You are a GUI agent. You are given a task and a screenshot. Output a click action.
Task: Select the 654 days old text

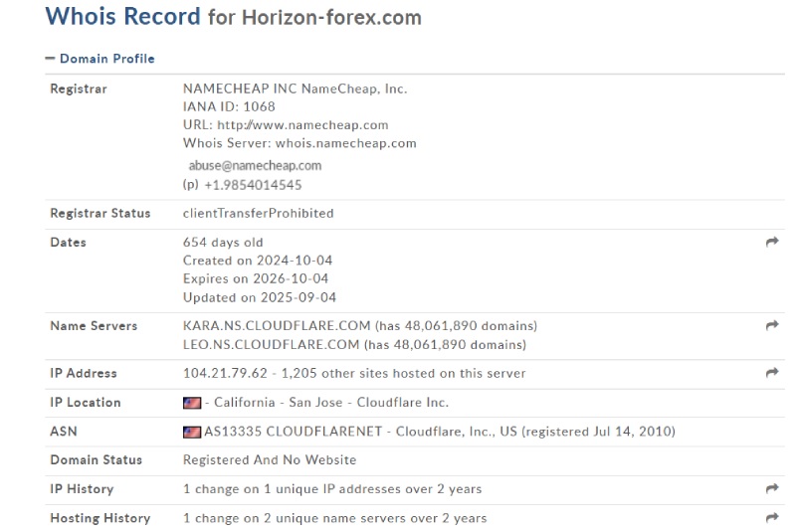coord(223,243)
